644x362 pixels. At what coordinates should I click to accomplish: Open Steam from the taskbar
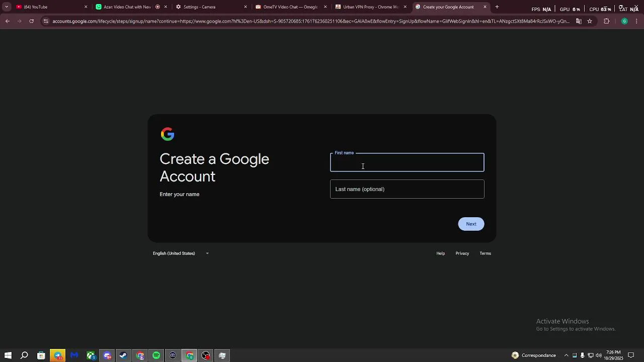[x=123, y=355]
